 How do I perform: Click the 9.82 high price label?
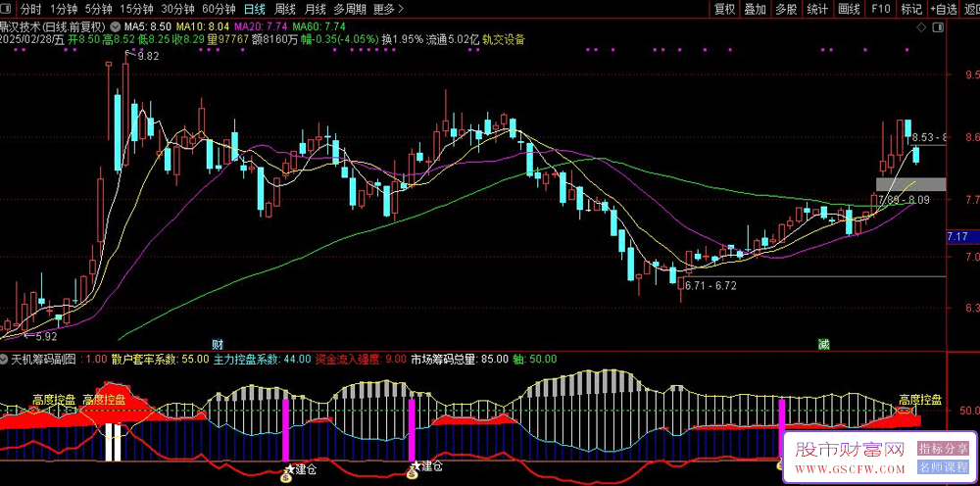point(148,56)
